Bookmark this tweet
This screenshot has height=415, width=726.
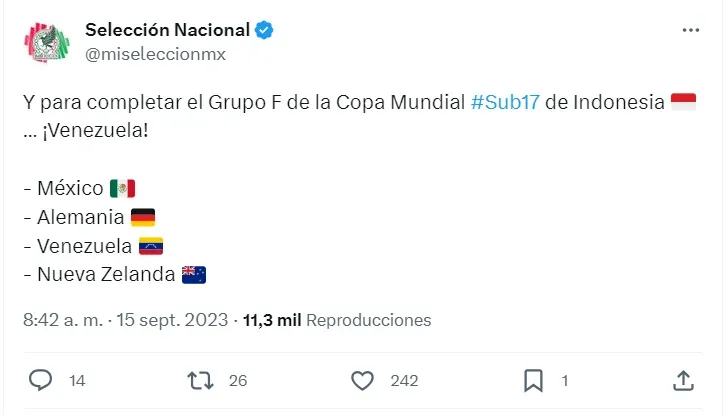click(x=533, y=381)
